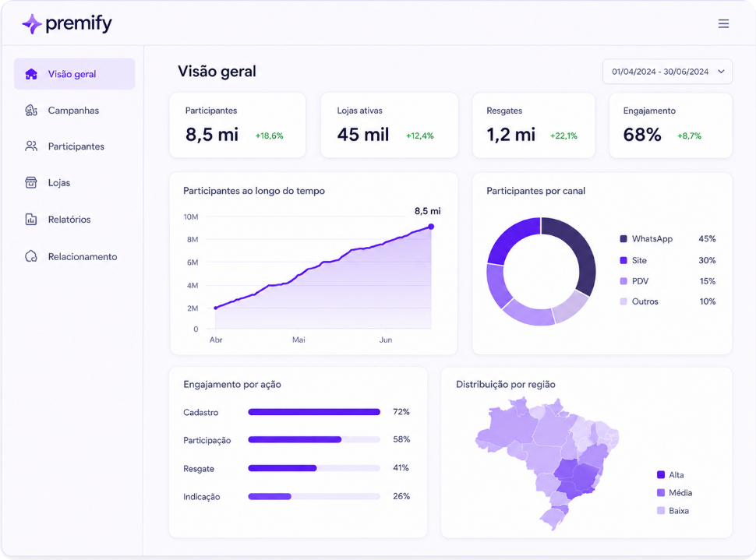Click the Distribuição por região title
Screen dimensions: 756x560
pyautogui.click(x=506, y=385)
